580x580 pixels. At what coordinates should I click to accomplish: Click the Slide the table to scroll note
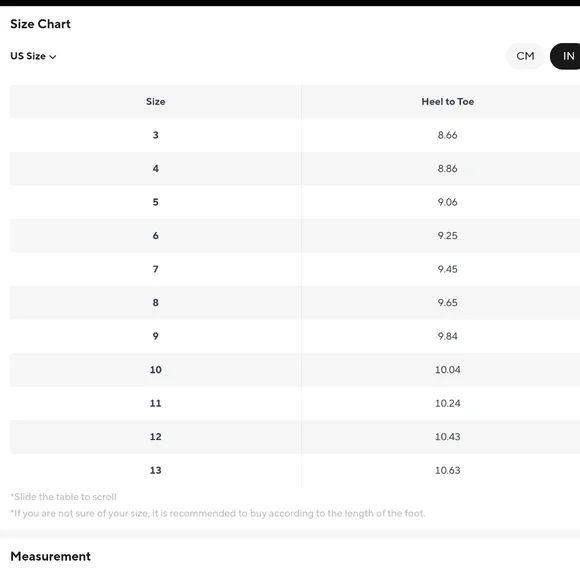click(x=63, y=497)
